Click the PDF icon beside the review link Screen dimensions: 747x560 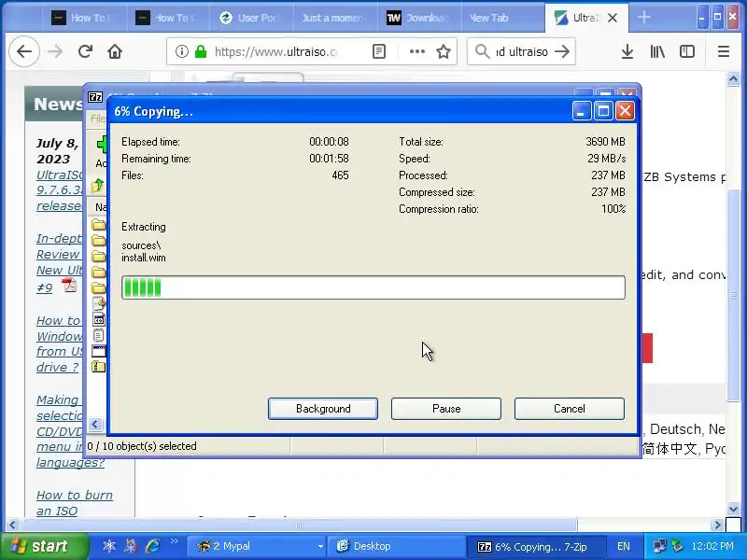[x=69, y=286]
